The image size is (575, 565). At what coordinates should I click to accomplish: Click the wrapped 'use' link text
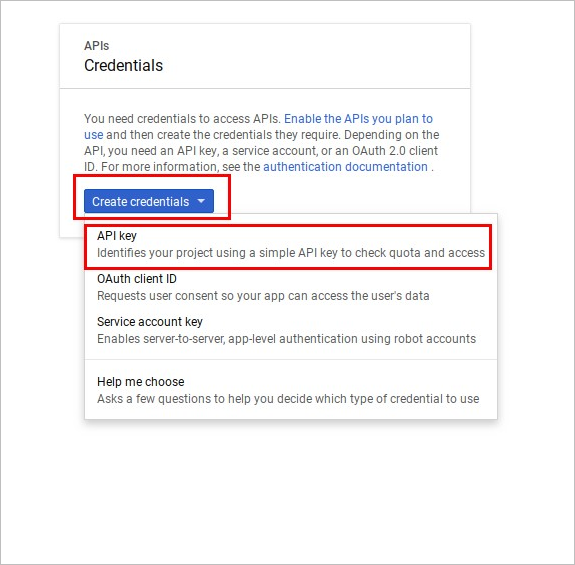tap(94, 135)
